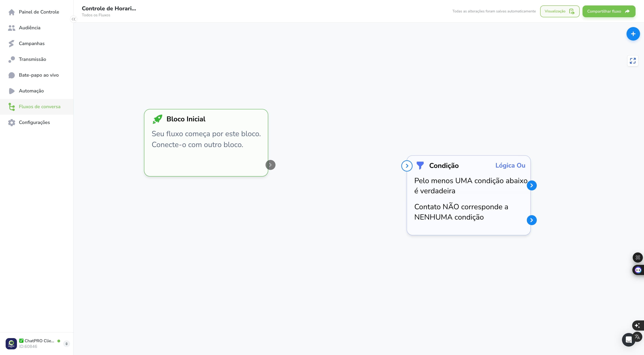
Task: Click the translate language icon
Action: 637,337
